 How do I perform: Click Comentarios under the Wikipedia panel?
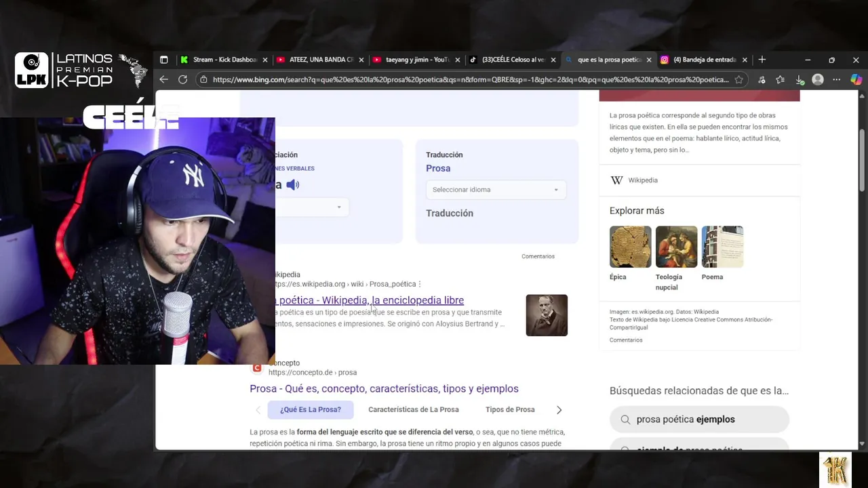(x=626, y=340)
